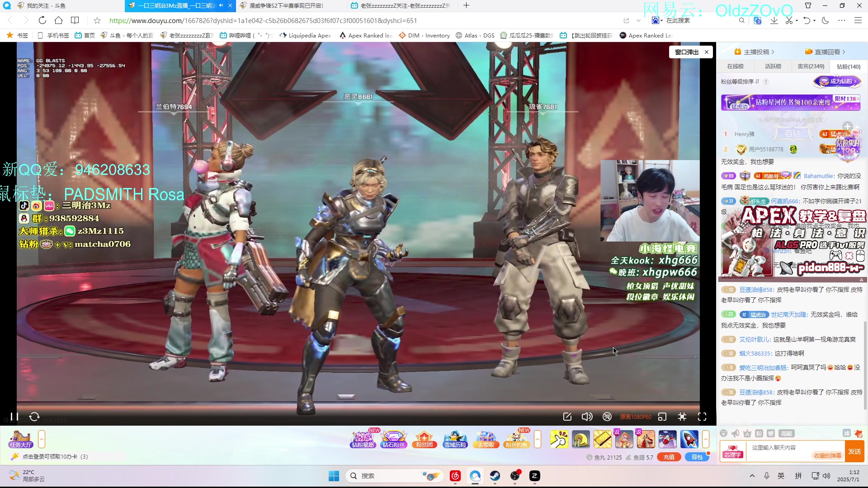868x488 pixels.
Task: Toggle gift effects blocking star icon
Action: [x=859, y=433]
